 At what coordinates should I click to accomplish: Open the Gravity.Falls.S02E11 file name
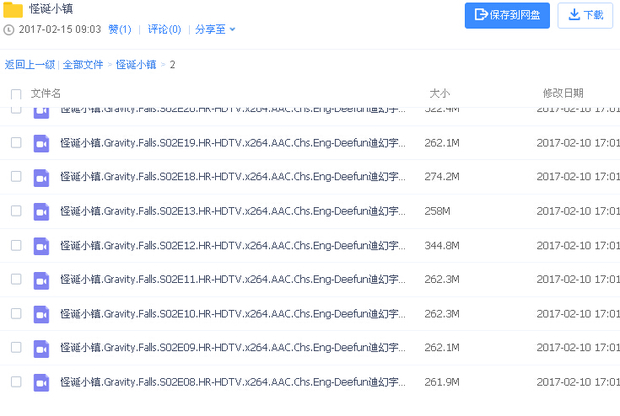point(232,279)
